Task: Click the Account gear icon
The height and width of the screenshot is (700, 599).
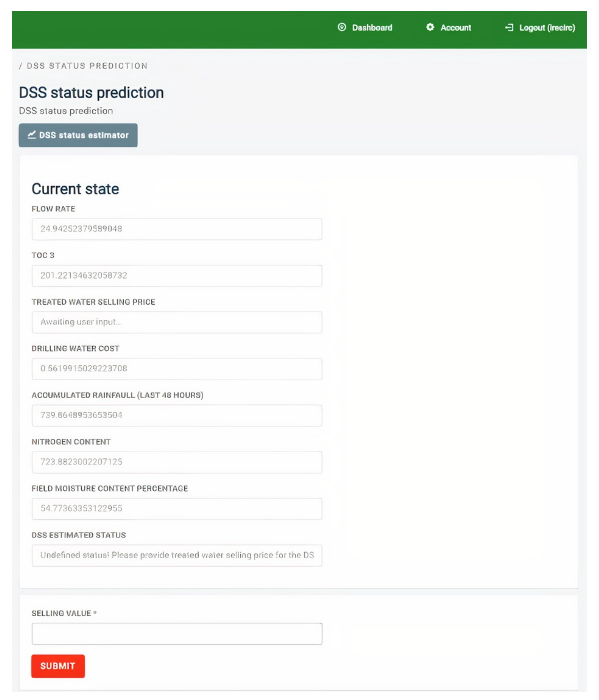Action: [x=430, y=27]
